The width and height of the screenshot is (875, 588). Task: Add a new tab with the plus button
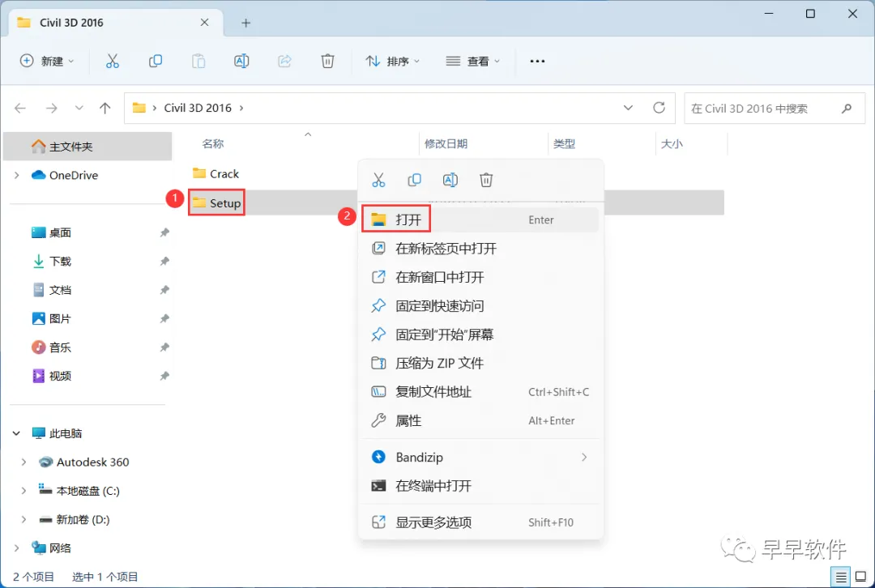pos(245,23)
